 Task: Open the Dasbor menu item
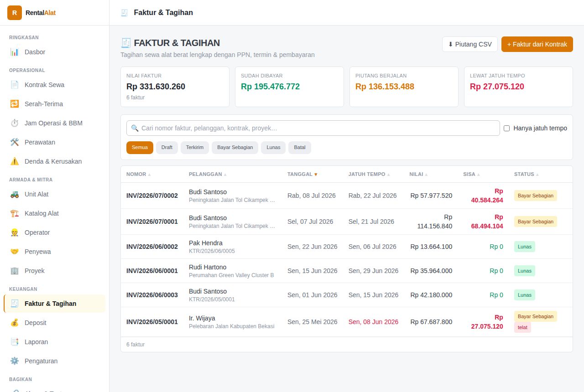pyautogui.click(x=54, y=52)
